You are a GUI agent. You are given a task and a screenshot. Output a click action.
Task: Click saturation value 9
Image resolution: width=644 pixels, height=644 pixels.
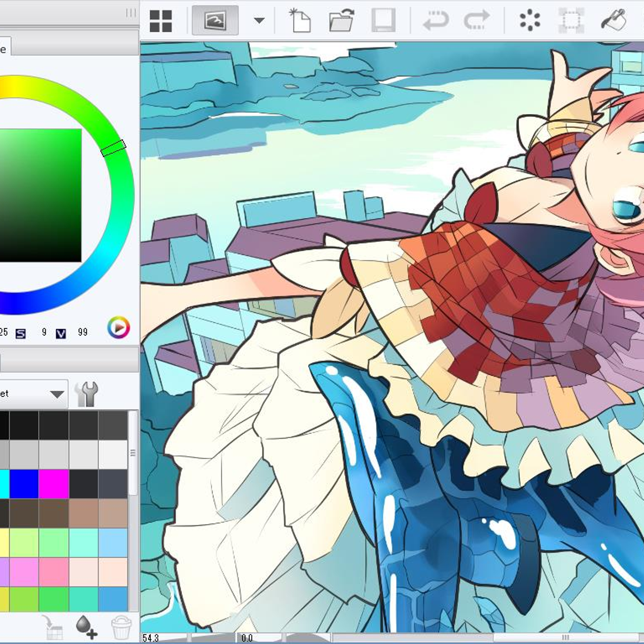click(x=44, y=332)
